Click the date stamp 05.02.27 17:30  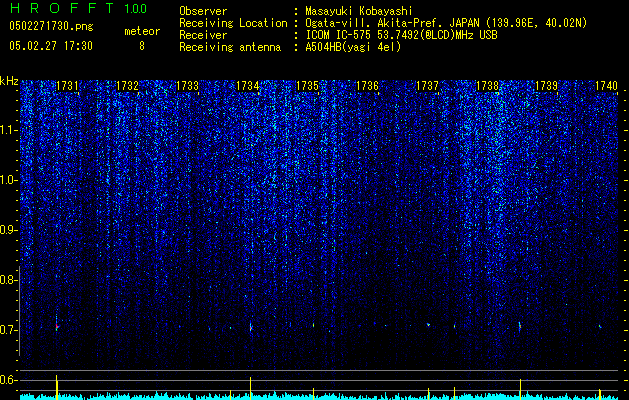pos(51,46)
